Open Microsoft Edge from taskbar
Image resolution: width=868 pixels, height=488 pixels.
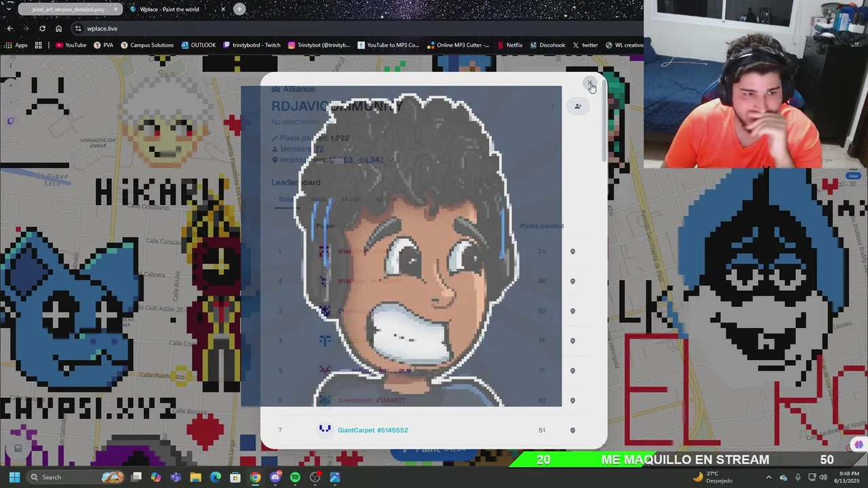point(216,477)
